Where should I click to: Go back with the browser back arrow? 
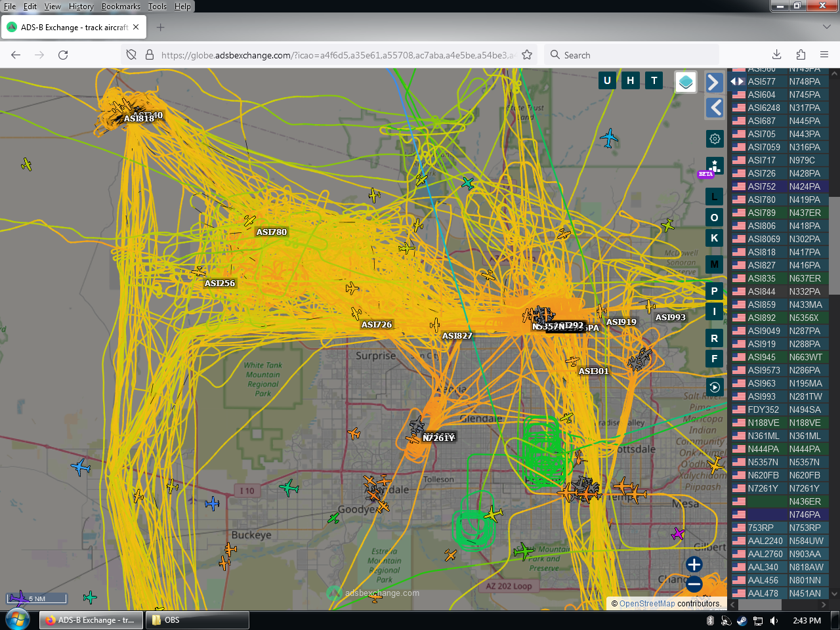[x=16, y=55]
